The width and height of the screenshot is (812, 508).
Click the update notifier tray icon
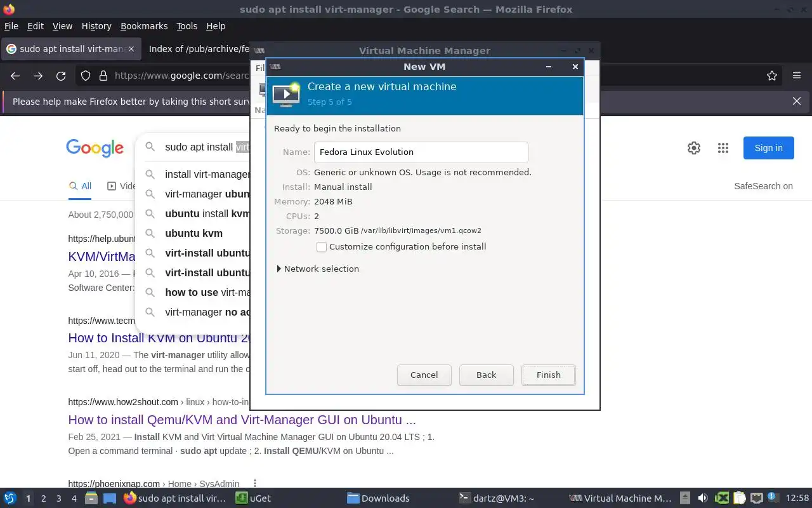click(x=773, y=498)
